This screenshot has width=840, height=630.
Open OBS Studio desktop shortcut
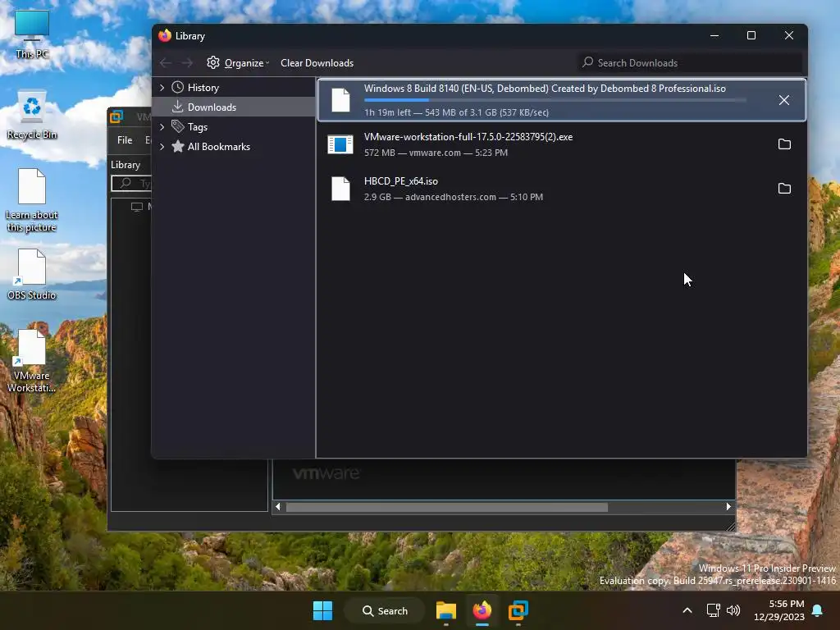32,274
